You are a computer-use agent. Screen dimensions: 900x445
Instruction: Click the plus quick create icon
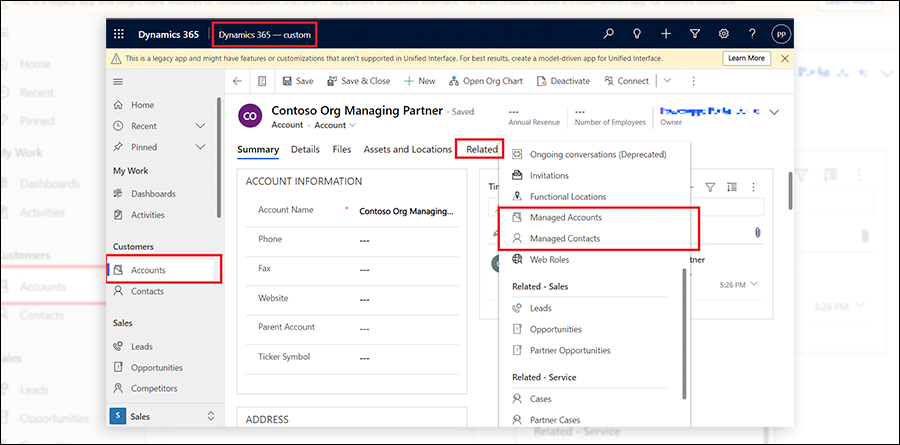tap(666, 34)
